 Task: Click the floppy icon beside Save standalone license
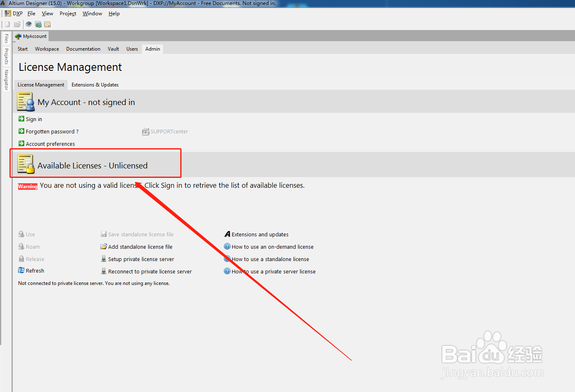pyautogui.click(x=104, y=234)
